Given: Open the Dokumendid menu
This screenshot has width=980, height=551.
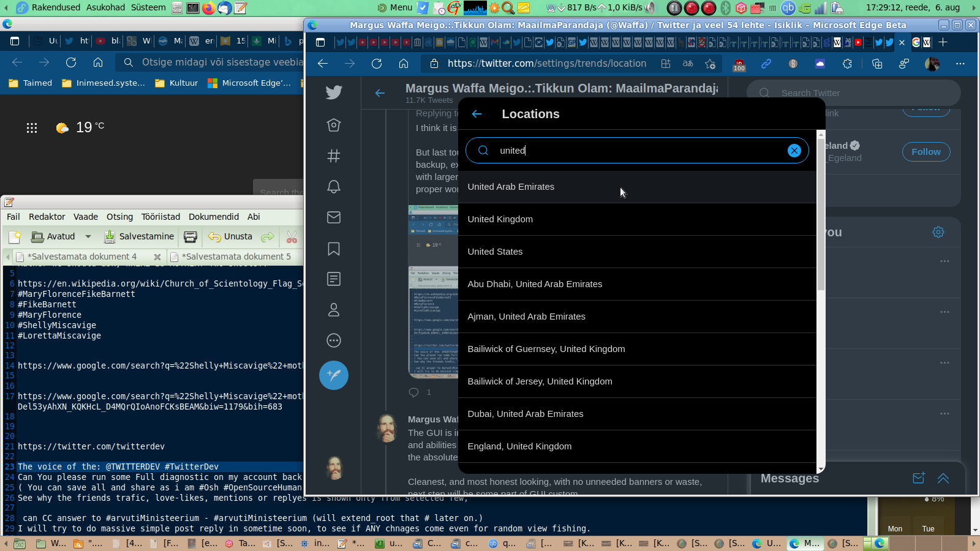Looking at the screenshot, I should 214,217.
